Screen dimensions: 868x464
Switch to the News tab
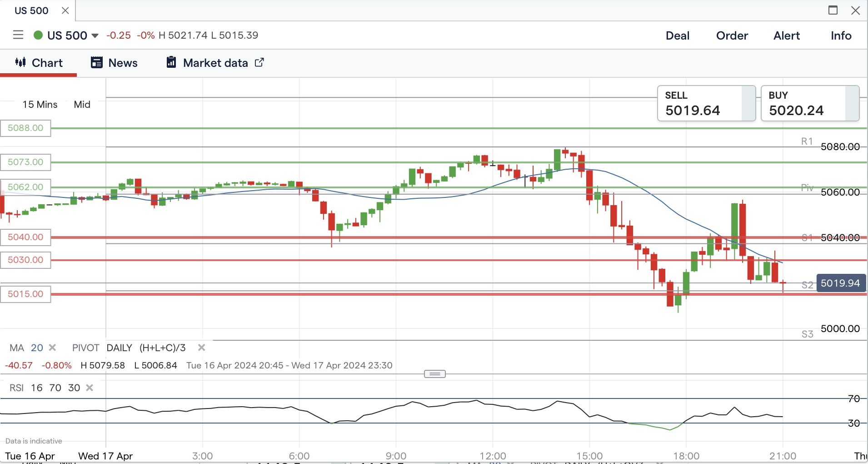pos(114,63)
